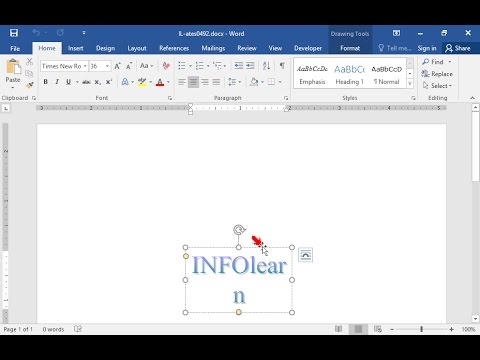Click the Tell me search box

point(395,48)
